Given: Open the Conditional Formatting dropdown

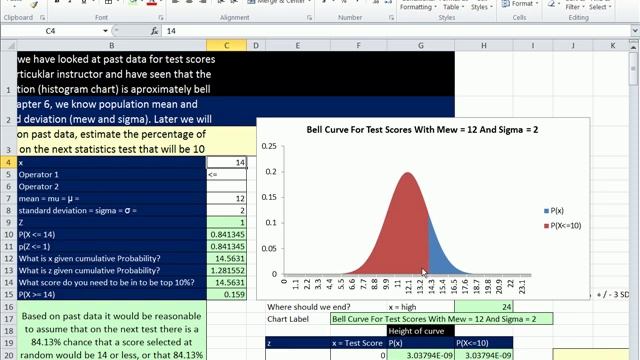Looking at the screenshot, I should [418, 6].
